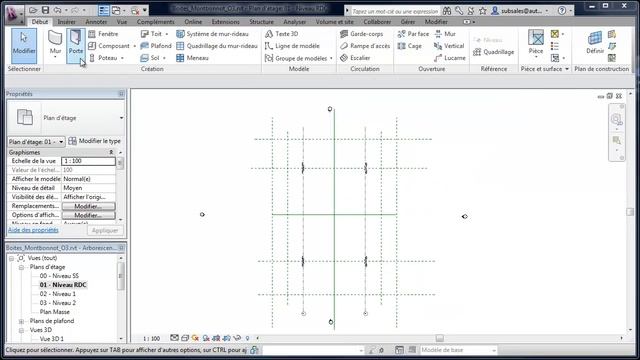Open the help question mark icon
This screenshot has width=640, height=360.
point(562,11)
